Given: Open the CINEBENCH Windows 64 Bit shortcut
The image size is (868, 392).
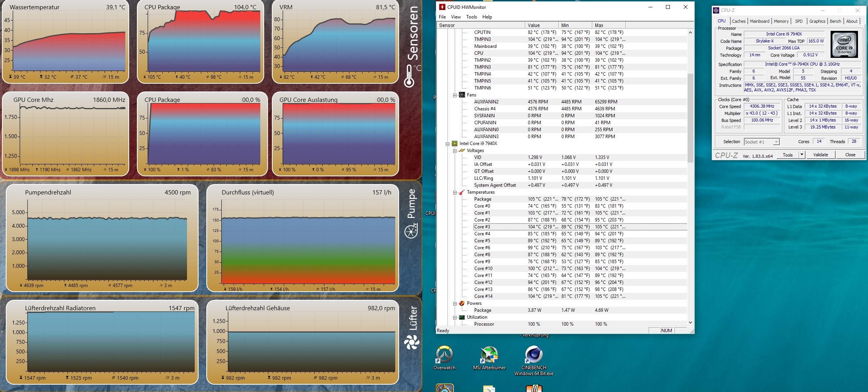Looking at the screenshot, I should coord(534,361).
